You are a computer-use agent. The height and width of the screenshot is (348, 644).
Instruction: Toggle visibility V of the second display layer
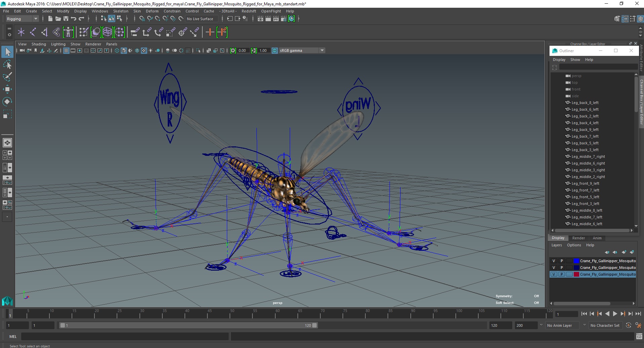tap(554, 268)
